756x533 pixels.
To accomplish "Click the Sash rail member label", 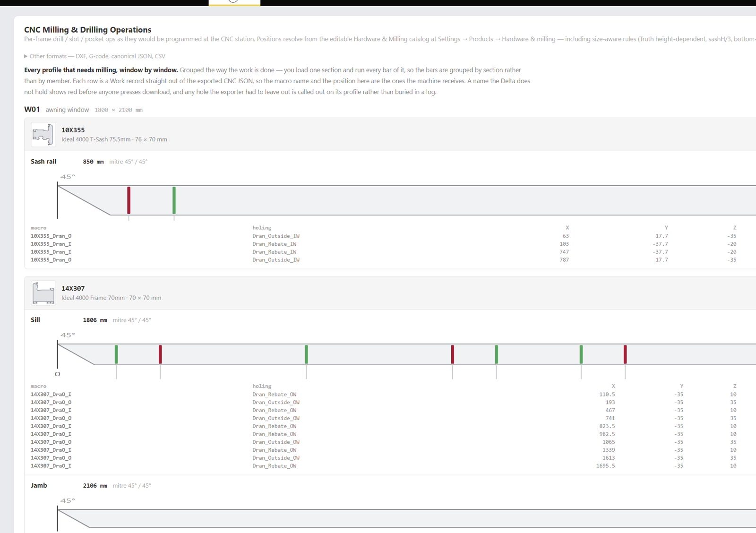I will click(43, 162).
